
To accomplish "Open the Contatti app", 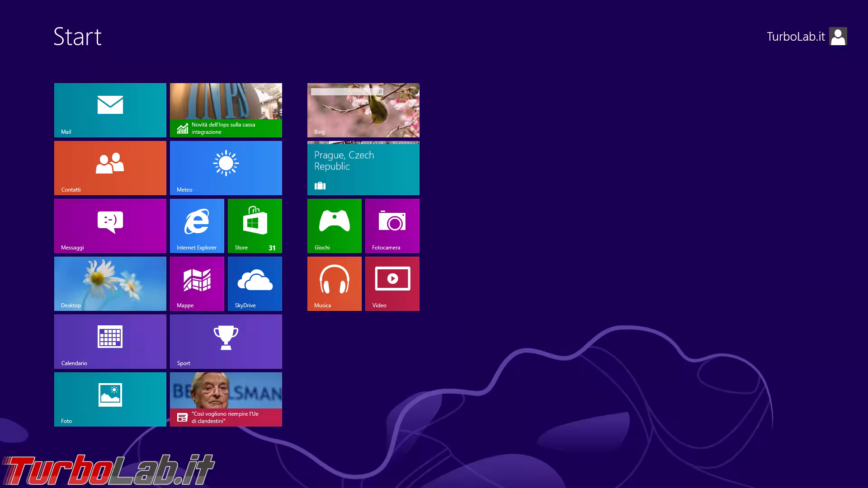I will (110, 168).
